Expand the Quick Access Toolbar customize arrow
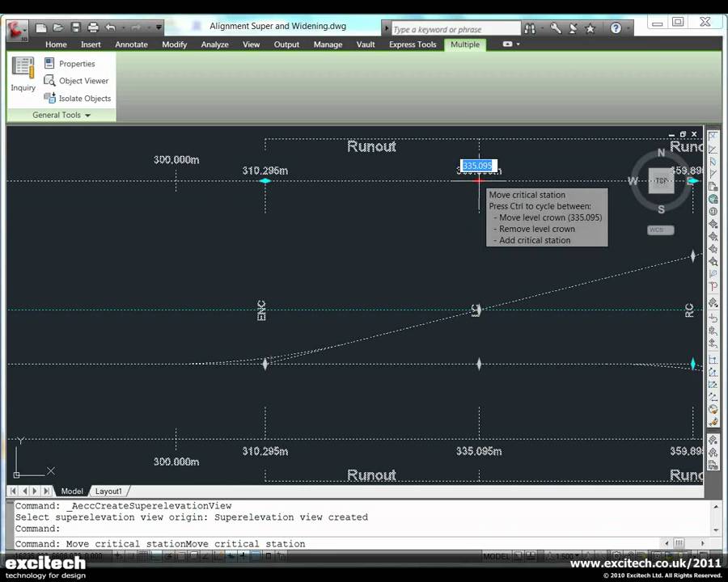The height and width of the screenshot is (582, 728). point(159,27)
